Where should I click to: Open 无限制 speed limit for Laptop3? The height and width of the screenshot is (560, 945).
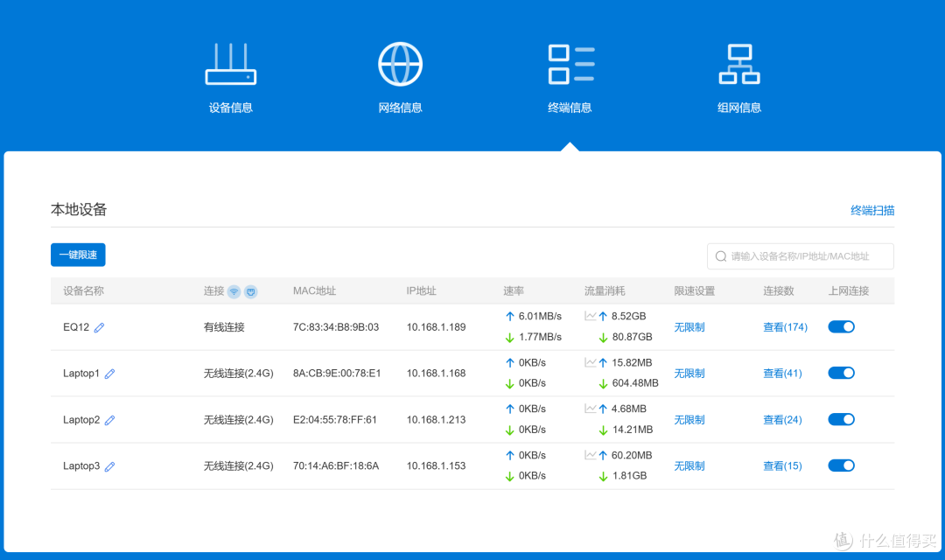(x=689, y=466)
